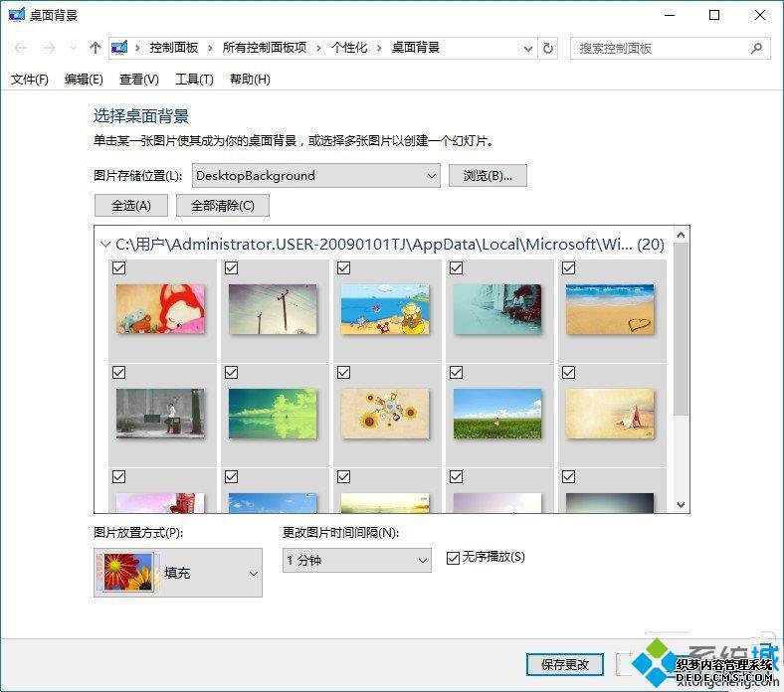Uncheck the green cloud reflection wallpaper checkbox

(232, 373)
